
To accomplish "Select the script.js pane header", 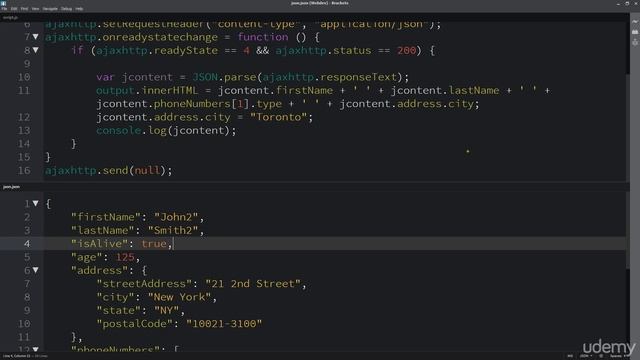I will (10, 18).
